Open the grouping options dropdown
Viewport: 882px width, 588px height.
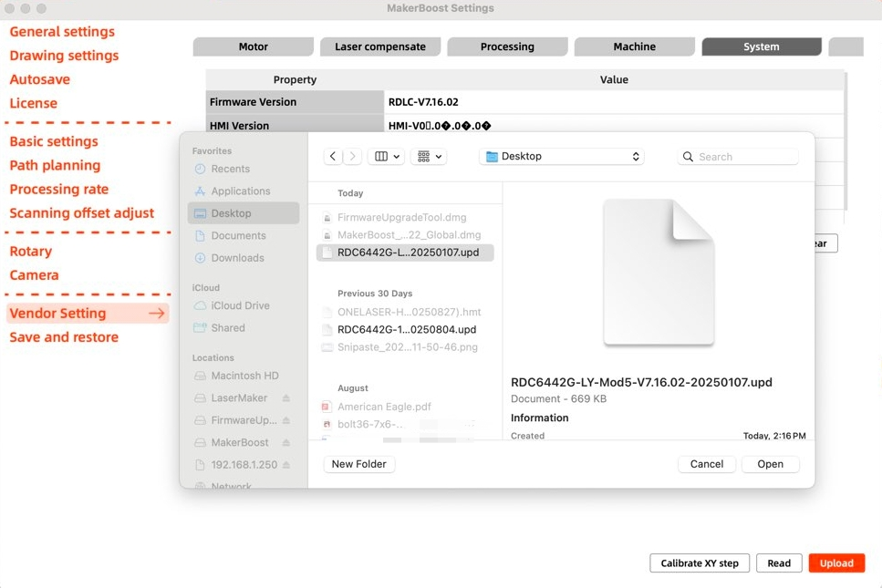427,156
